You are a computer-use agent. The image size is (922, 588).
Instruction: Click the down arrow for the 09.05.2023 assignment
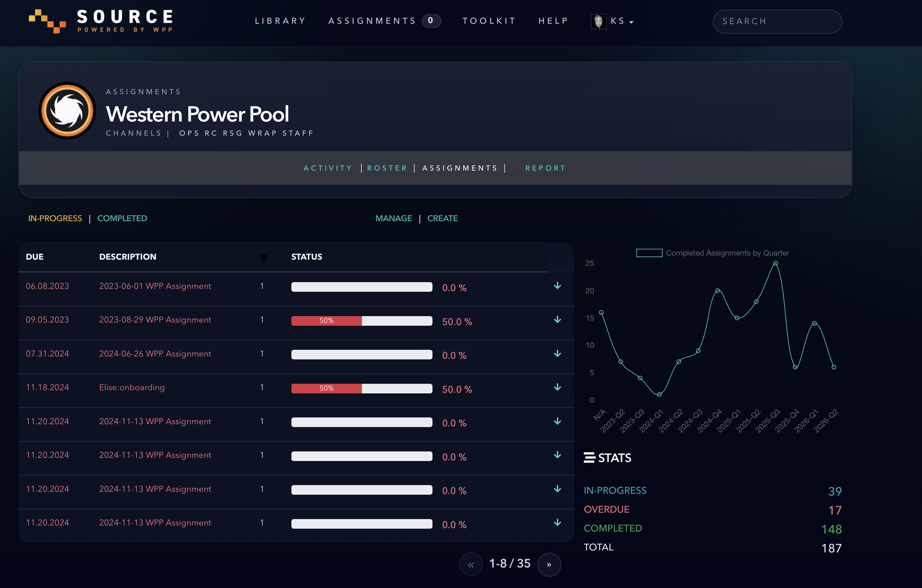point(557,320)
